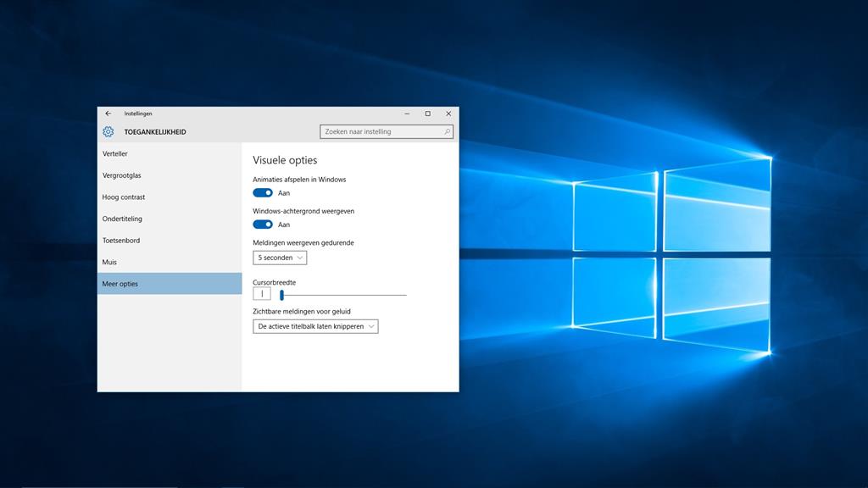Image resolution: width=868 pixels, height=488 pixels.
Task: Click the Settings gear icon beside TOEGANKELIJKHEID
Action: (x=108, y=131)
